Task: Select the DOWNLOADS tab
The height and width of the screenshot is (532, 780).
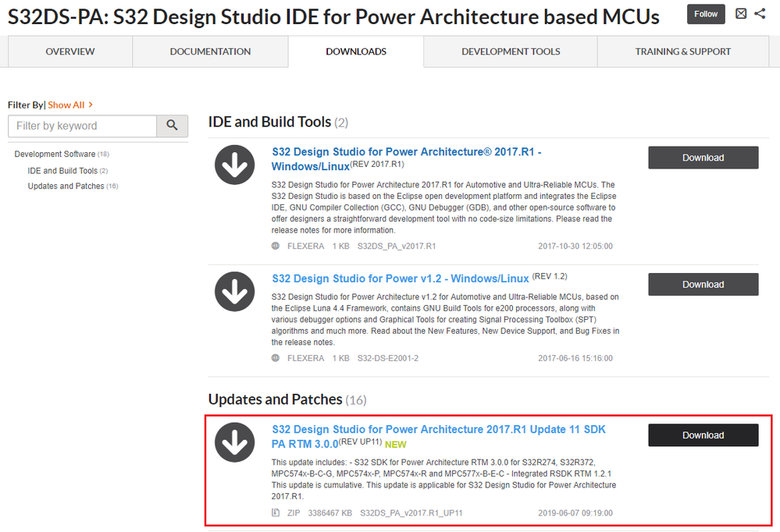Action: click(356, 51)
